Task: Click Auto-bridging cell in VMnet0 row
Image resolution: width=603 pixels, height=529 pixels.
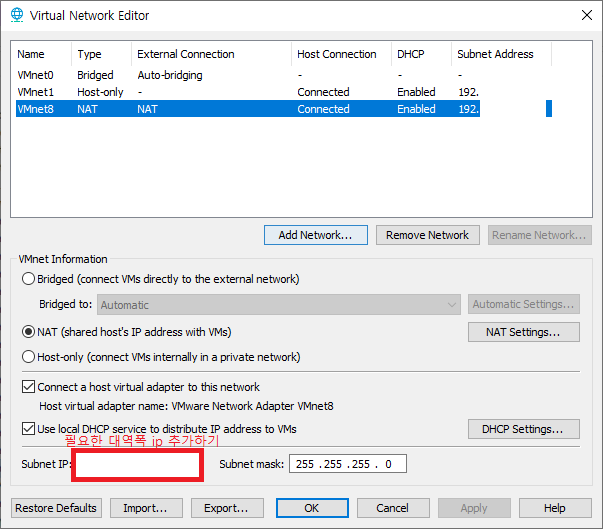Action: [170, 75]
